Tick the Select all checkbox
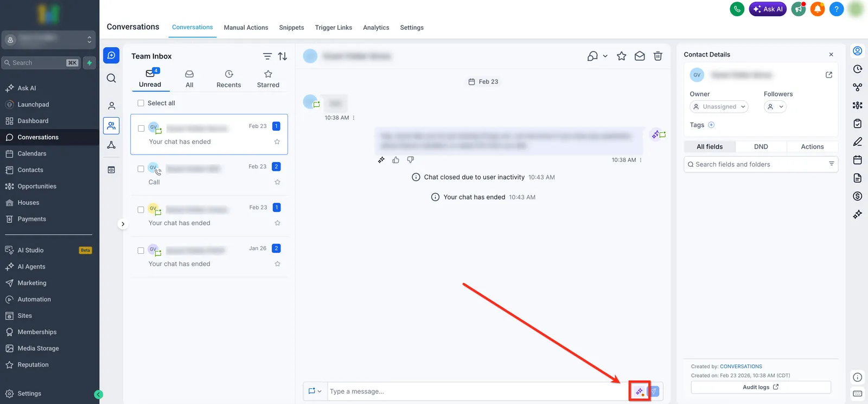The image size is (868, 404). (x=141, y=103)
